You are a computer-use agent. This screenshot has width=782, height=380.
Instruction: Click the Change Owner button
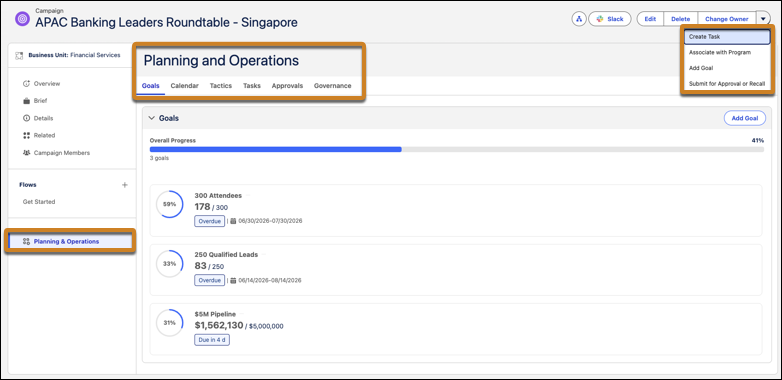pos(727,19)
